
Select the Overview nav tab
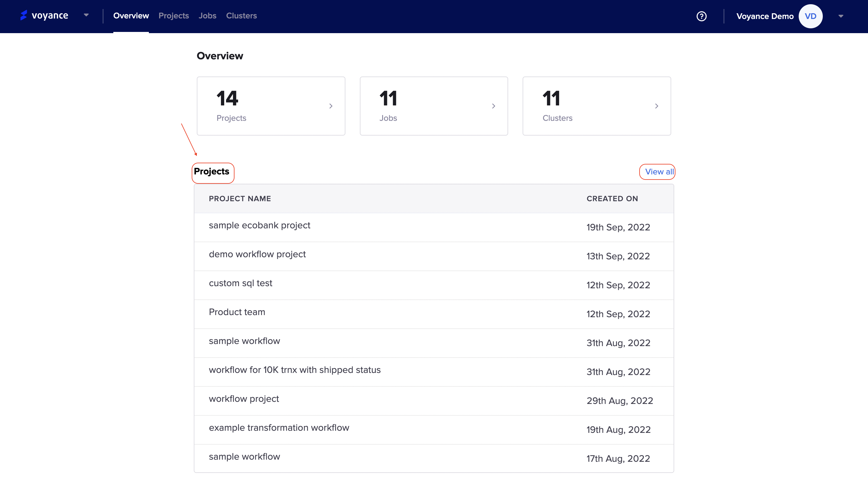coord(131,16)
